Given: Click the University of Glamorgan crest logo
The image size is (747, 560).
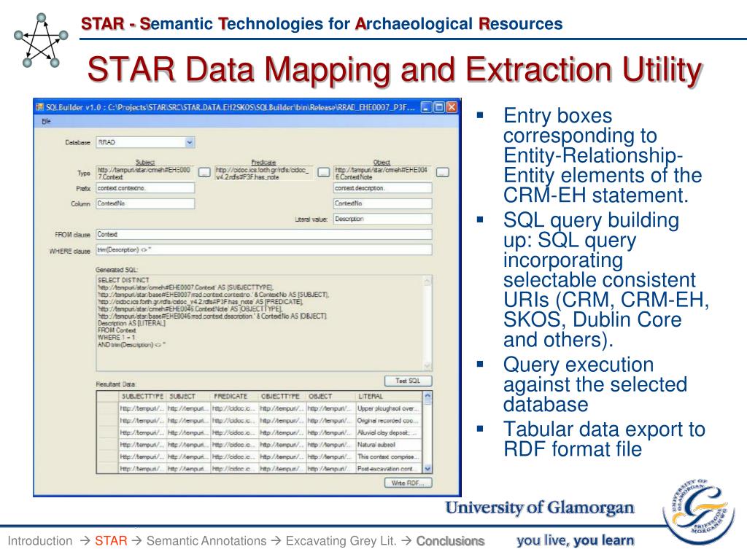Looking at the screenshot, I should 698,513.
